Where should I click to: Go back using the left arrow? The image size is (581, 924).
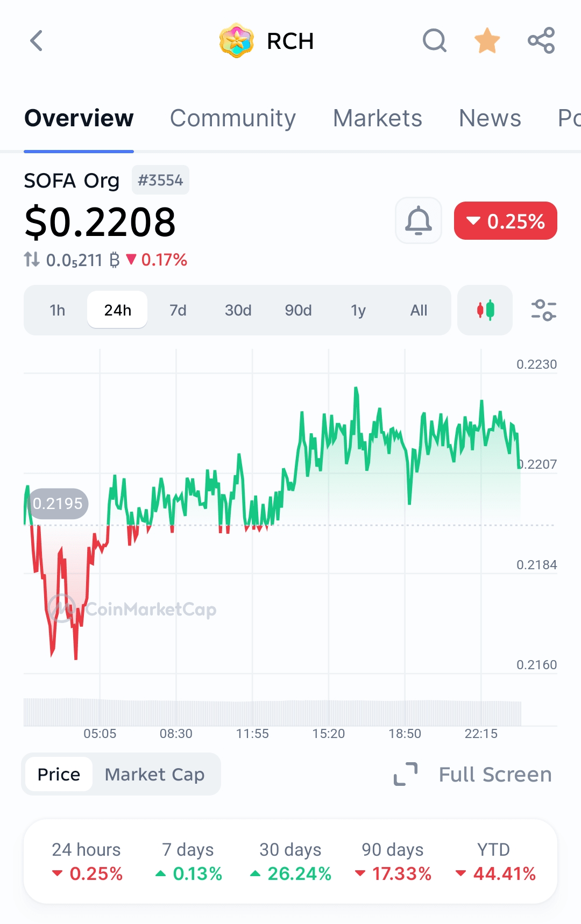click(x=36, y=40)
